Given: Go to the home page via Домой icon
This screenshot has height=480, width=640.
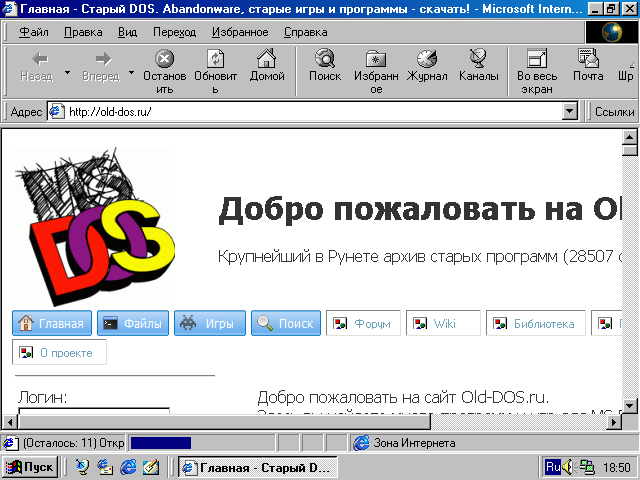Looking at the screenshot, I should pyautogui.click(x=267, y=67).
